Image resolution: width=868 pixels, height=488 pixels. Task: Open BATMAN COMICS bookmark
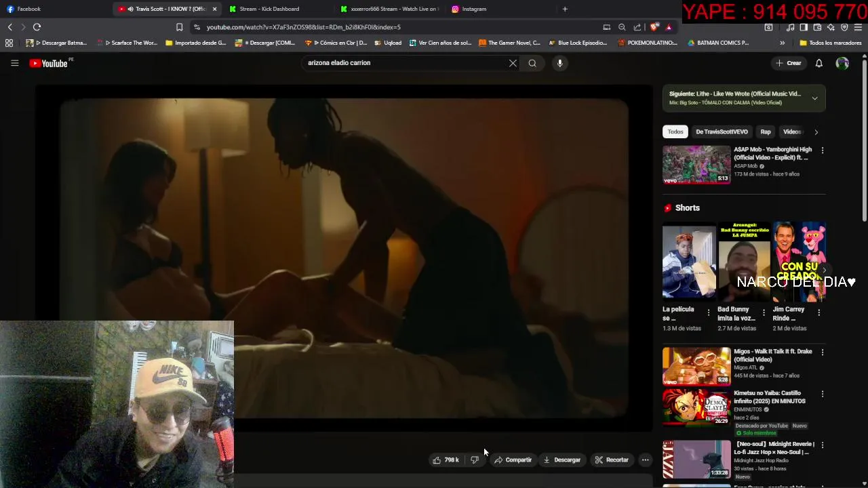717,43
